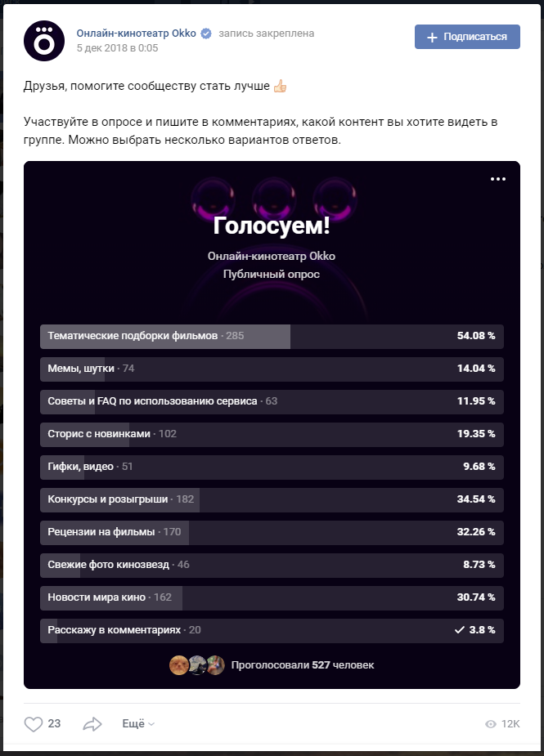This screenshot has width=544, height=756.
Task: Click the voters' avatars thumbnails
Action: point(196,665)
